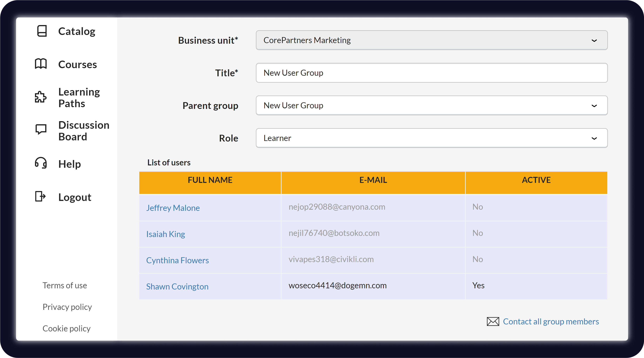The image size is (644, 358).
Task: Click the Role field label
Action: pos(228,138)
